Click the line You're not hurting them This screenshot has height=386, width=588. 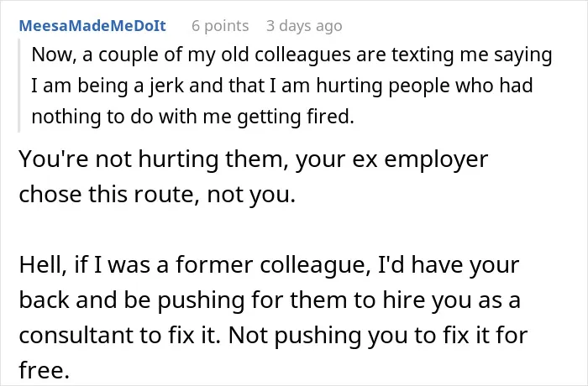point(254,159)
